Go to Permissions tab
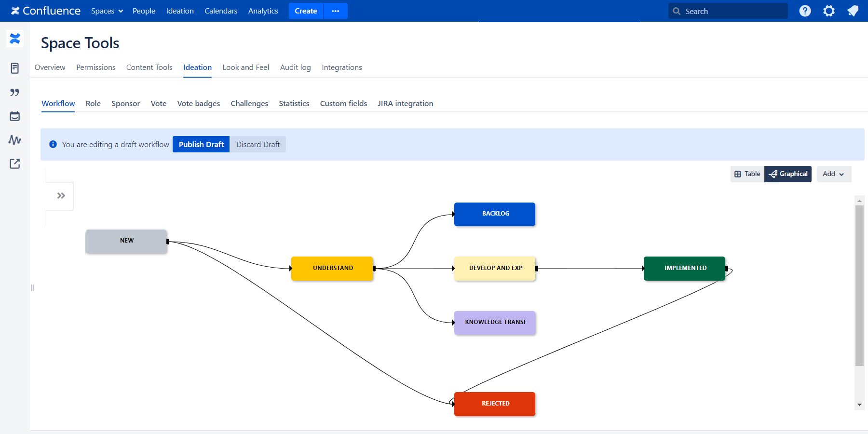 pos(96,68)
